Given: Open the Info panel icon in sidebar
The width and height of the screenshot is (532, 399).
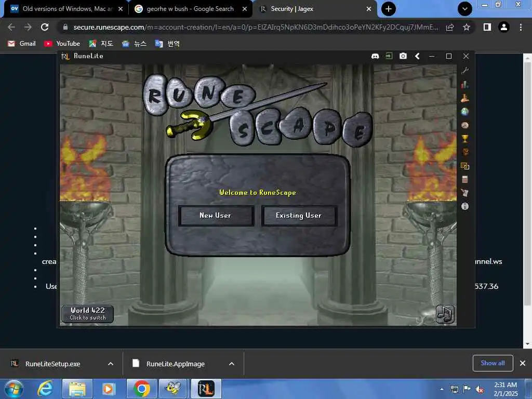Looking at the screenshot, I should point(465,206).
